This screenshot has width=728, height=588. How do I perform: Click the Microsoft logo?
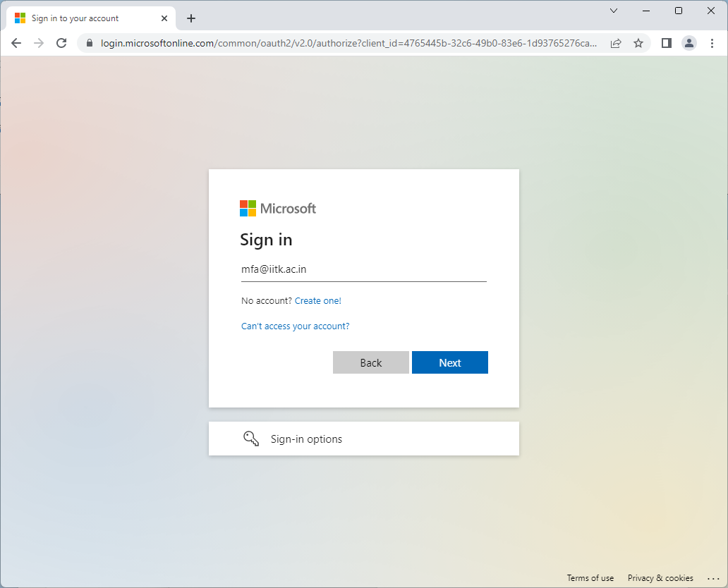pyautogui.click(x=278, y=209)
